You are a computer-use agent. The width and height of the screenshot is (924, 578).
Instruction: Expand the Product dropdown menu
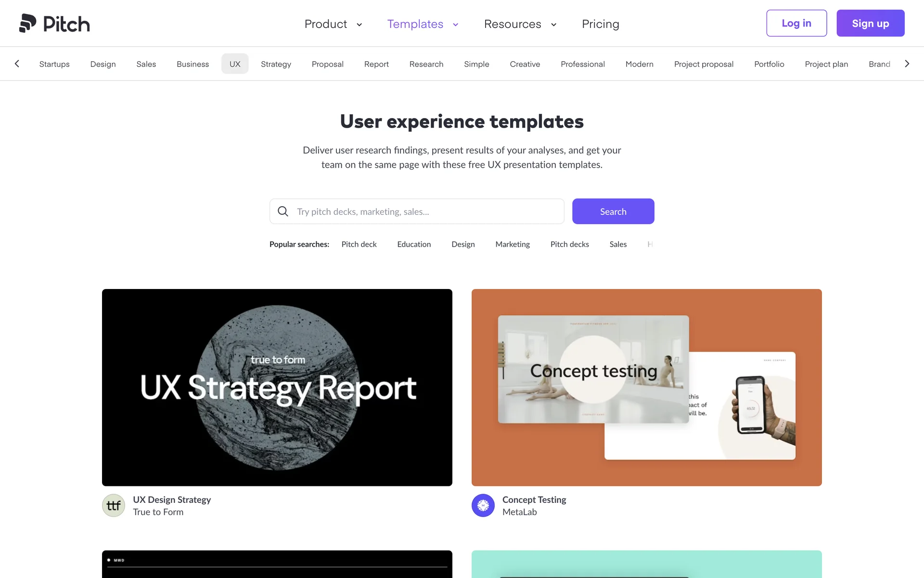click(333, 24)
